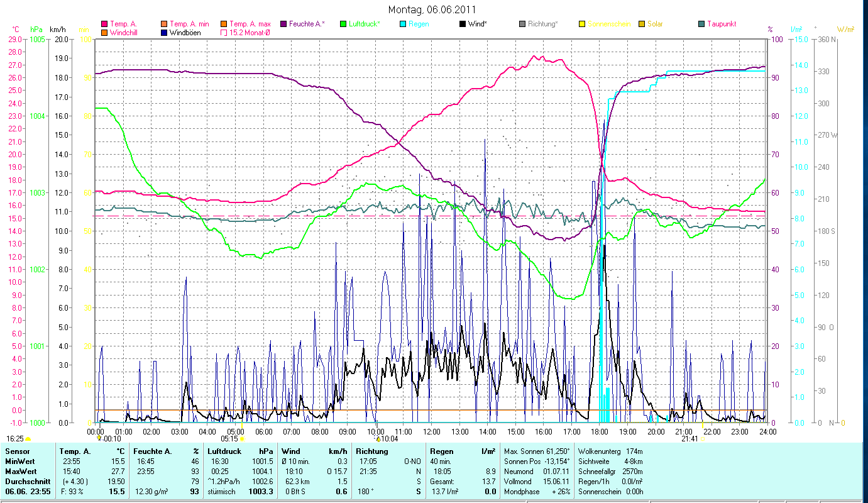The width and height of the screenshot is (868, 503).
Task: Click the purple Feuchte A.* legend square
Action: point(283,24)
